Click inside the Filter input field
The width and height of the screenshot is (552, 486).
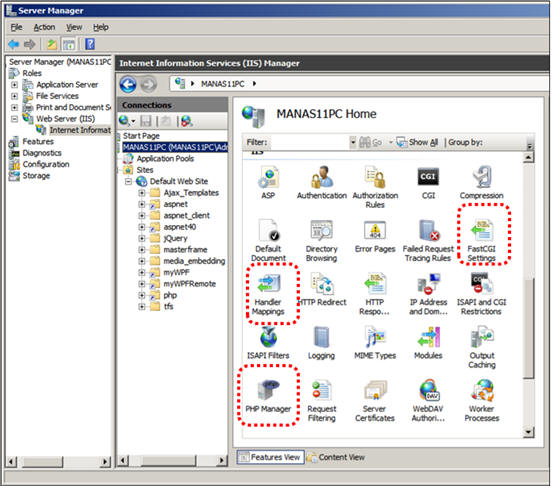[x=309, y=143]
